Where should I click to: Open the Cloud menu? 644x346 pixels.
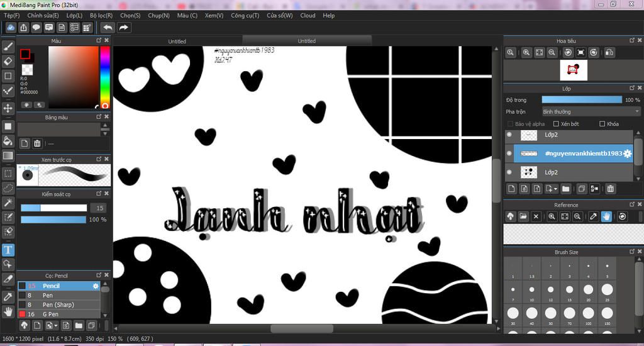click(x=308, y=15)
